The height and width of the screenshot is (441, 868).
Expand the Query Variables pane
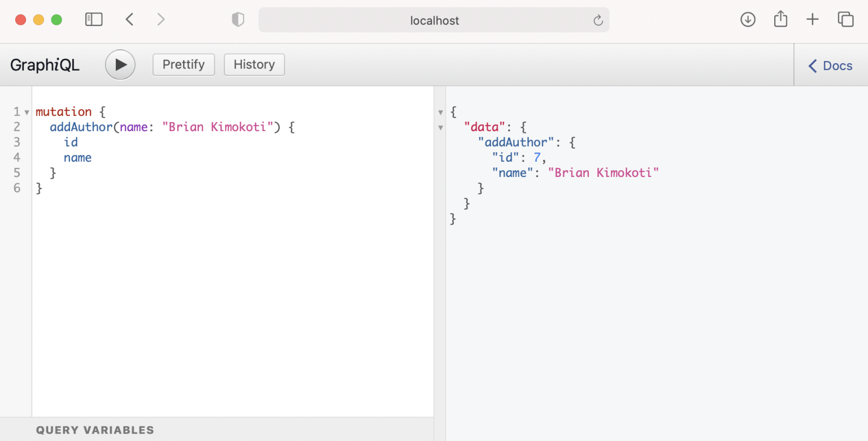95,430
